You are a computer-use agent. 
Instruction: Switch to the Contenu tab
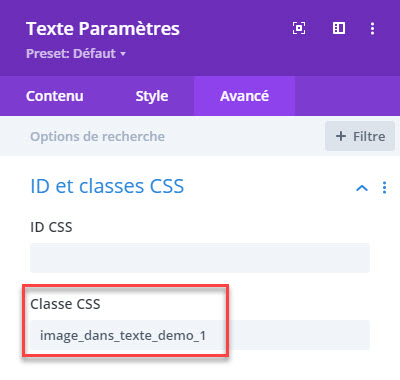55,96
